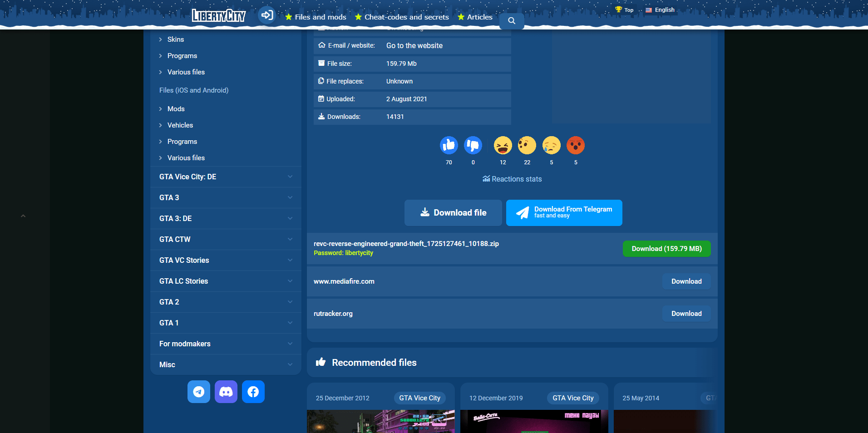Open the Telegram social icon

coord(199,392)
